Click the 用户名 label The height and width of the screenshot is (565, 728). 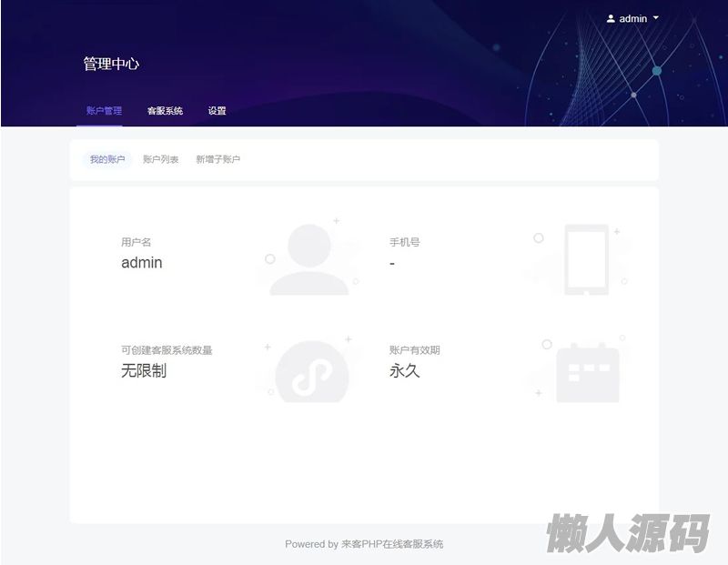136,242
